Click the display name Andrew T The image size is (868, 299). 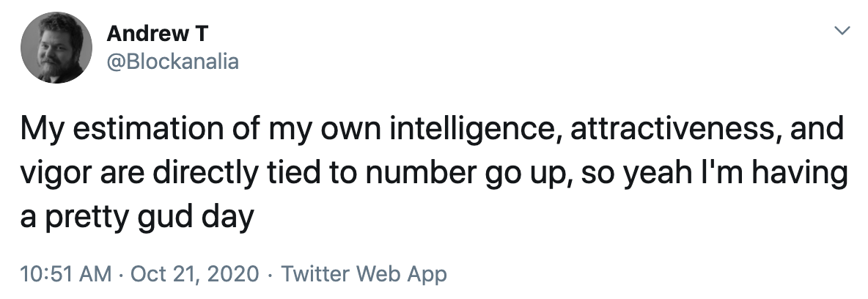157,34
